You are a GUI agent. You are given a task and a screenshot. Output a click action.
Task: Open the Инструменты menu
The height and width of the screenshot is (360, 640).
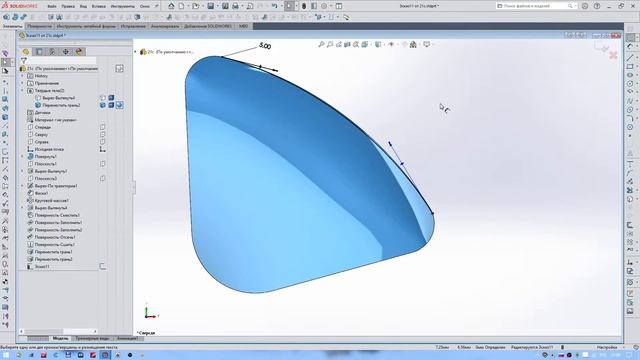(x=122, y=6)
